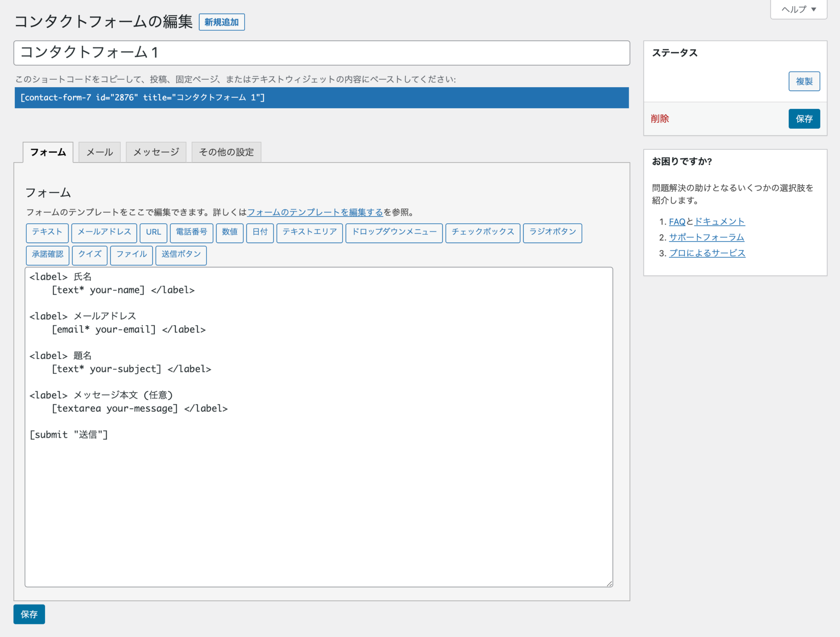Screen dimensions: 840x637
Task: Switch to the その他の設定 tab
Action: point(227,152)
